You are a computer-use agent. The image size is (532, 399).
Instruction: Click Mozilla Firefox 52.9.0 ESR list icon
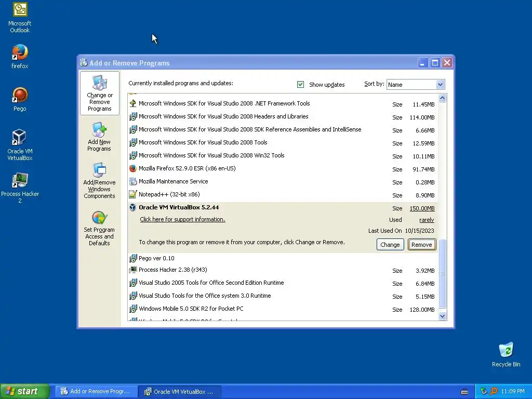[x=132, y=169]
